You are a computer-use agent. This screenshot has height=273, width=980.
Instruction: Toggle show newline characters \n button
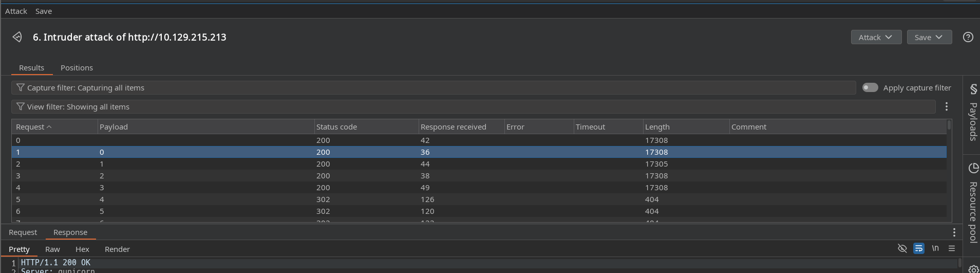(935, 248)
